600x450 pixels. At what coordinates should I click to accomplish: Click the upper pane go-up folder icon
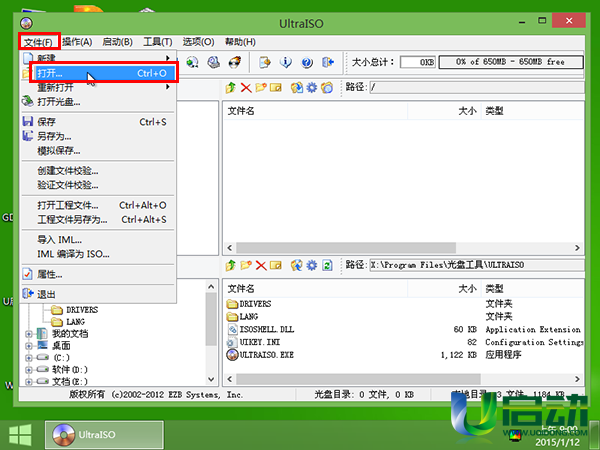(230, 88)
